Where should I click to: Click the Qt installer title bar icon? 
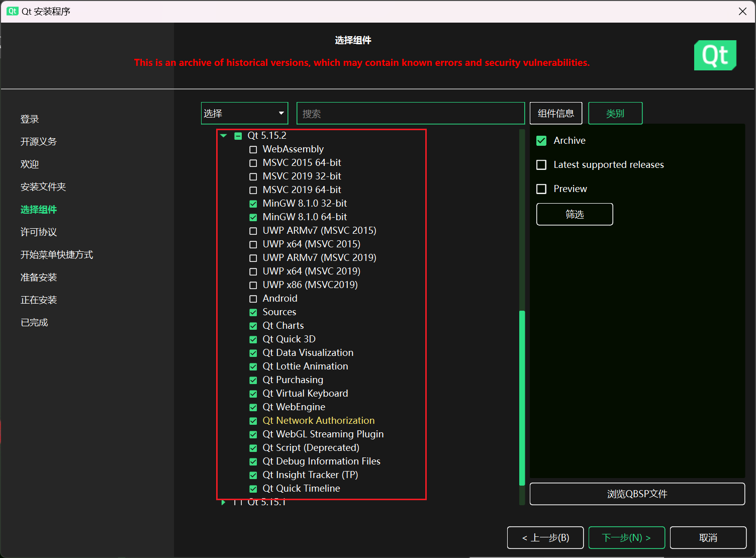pyautogui.click(x=13, y=11)
